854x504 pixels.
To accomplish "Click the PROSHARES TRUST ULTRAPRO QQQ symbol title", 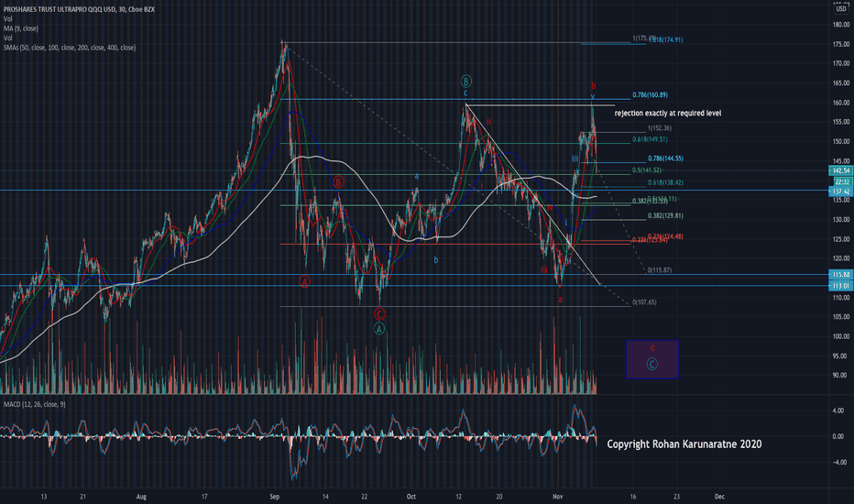I will coord(79,9).
